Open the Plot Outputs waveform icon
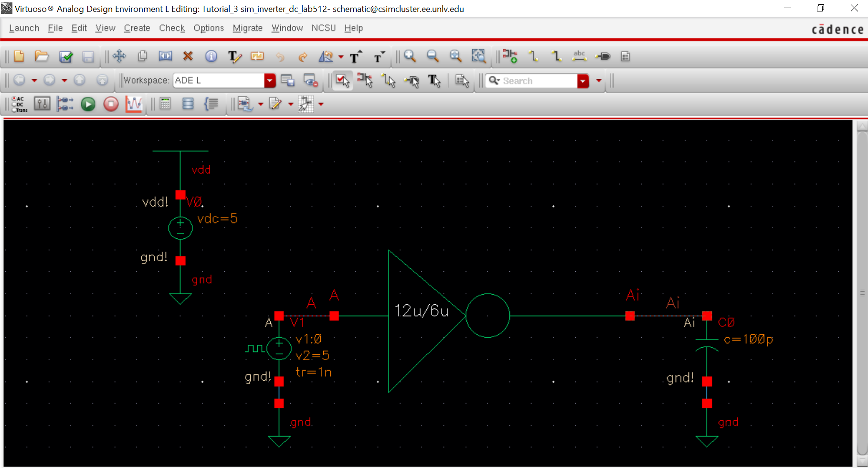Screen dimensions: 868x468 pyautogui.click(x=134, y=104)
